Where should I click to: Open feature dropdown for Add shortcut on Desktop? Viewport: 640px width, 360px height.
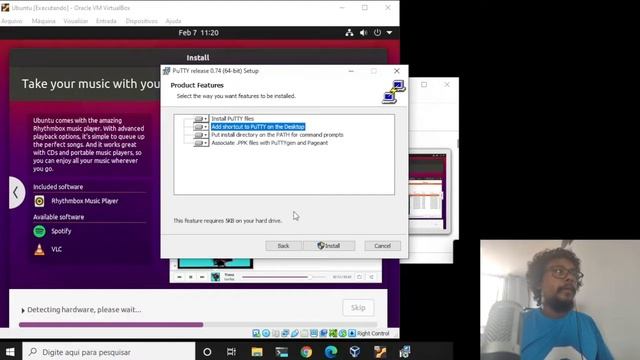coord(201,127)
